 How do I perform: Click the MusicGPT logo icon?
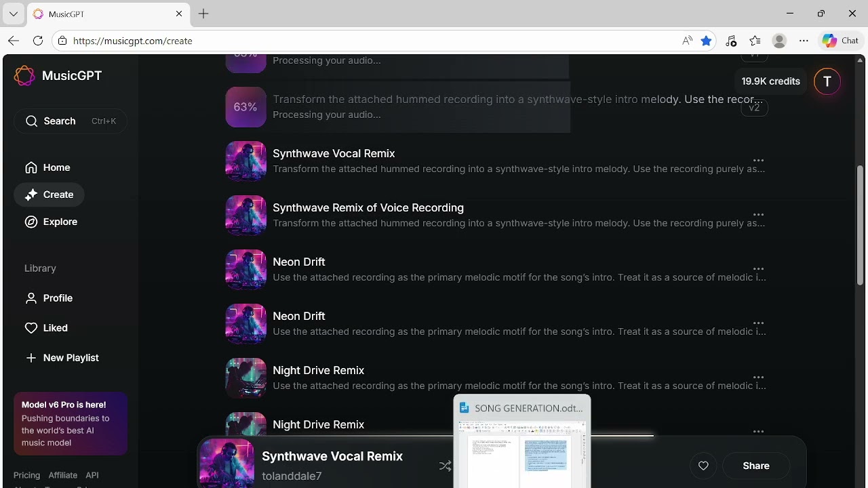(24, 76)
